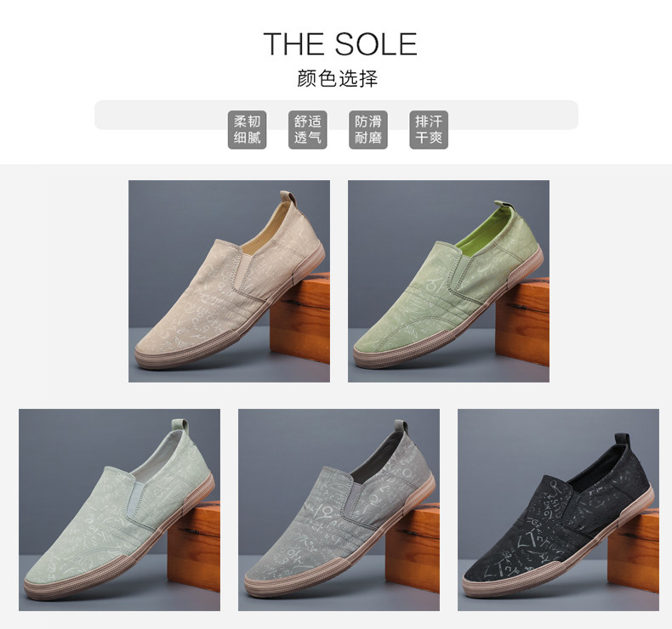Click the elastic gusset on the mint shoe
This screenshot has width=672, height=629.
pos(137,499)
